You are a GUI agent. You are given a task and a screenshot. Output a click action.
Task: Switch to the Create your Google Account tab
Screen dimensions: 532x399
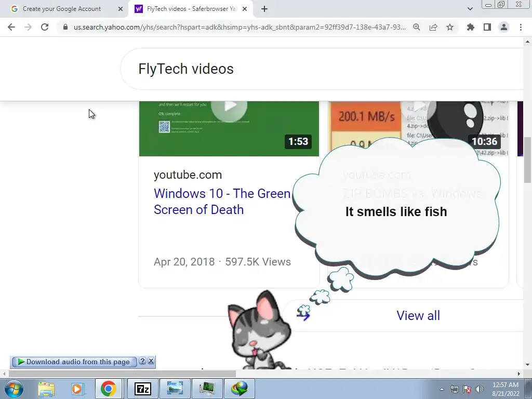coord(61,9)
